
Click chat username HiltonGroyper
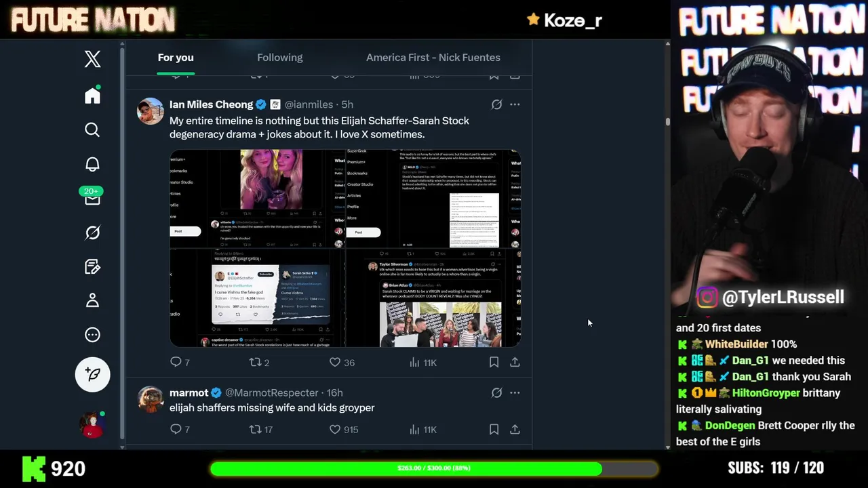[x=766, y=393]
